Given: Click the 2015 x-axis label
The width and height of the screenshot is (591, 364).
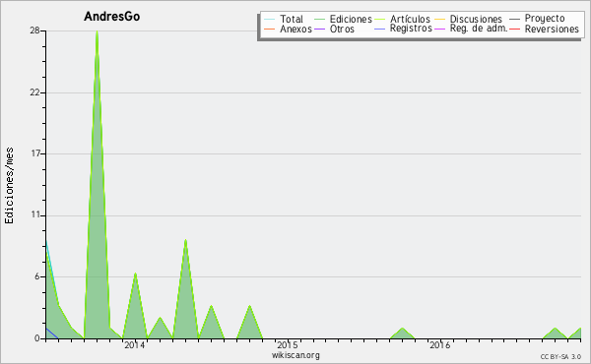Looking at the screenshot, I should pos(288,344).
